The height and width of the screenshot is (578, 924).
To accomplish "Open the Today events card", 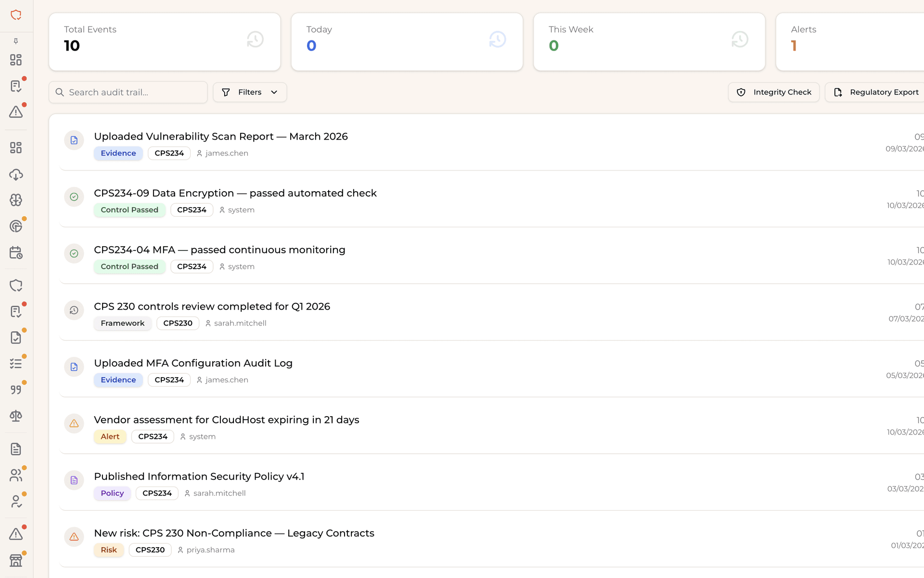I will coord(407,42).
